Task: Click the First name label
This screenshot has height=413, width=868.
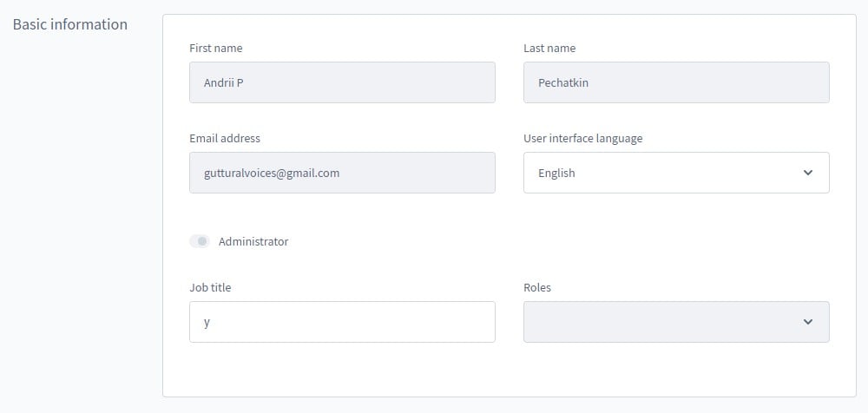Action: tap(216, 49)
